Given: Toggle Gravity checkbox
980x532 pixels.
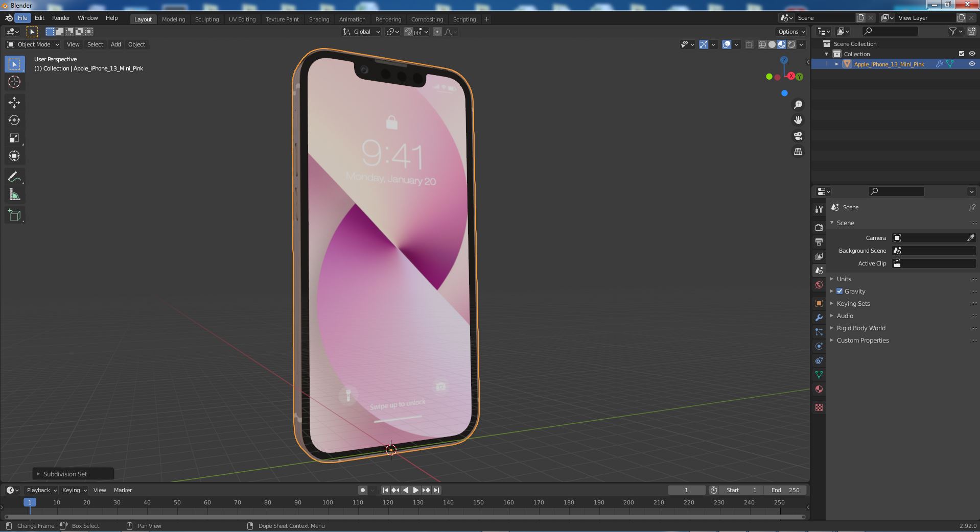Looking at the screenshot, I should tap(839, 291).
